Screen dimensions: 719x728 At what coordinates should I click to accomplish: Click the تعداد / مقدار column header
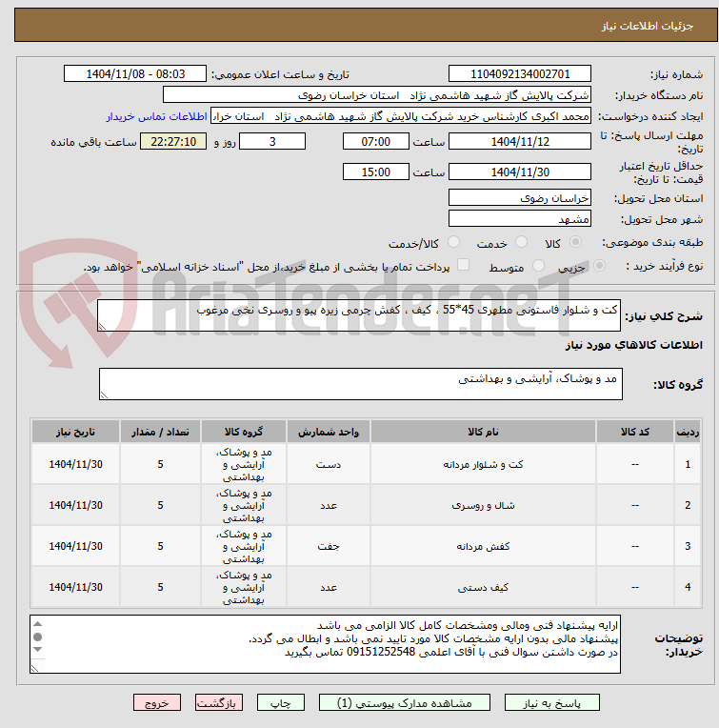tap(160, 432)
